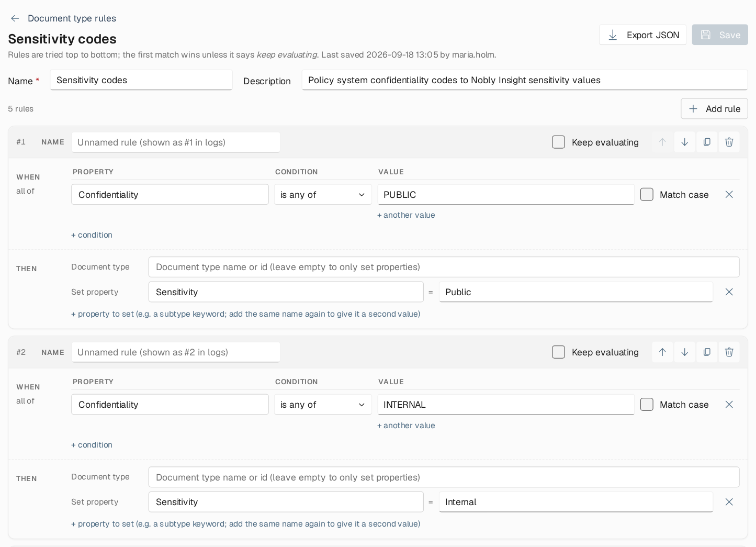Tick Match case for INTERNAL condition
Image resolution: width=756 pixels, height=547 pixels.
pyautogui.click(x=647, y=405)
